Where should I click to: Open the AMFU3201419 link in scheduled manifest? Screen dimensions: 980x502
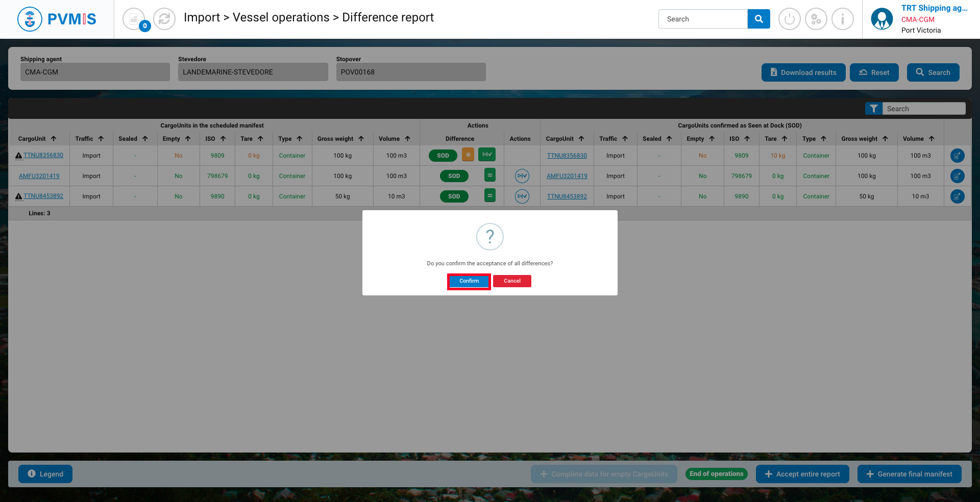pyautogui.click(x=39, y=176)
